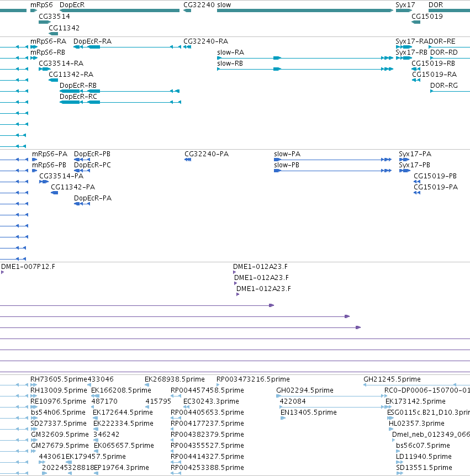This screenshot has width=470, height=476.
Task: Select the CG15019-PB protein label
Action: [435, 176]
